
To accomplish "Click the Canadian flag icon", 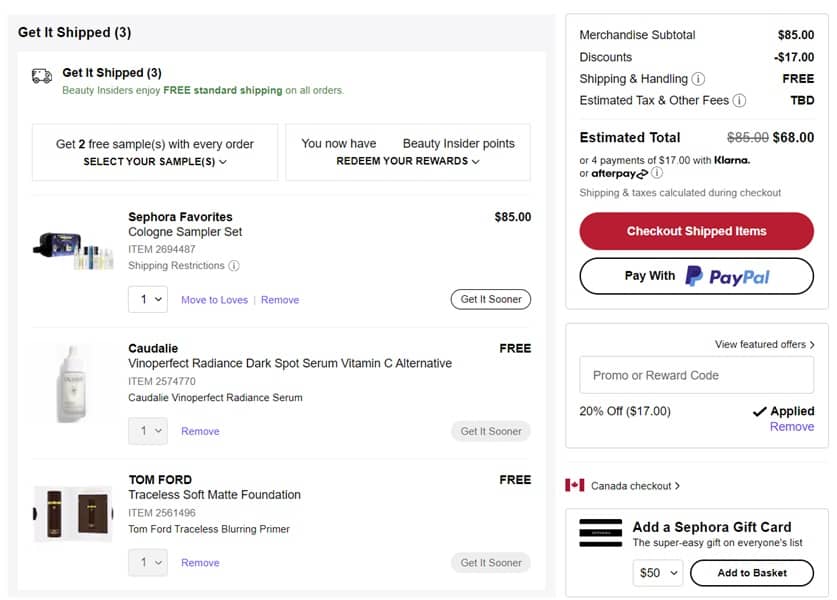I will (574, 486).
